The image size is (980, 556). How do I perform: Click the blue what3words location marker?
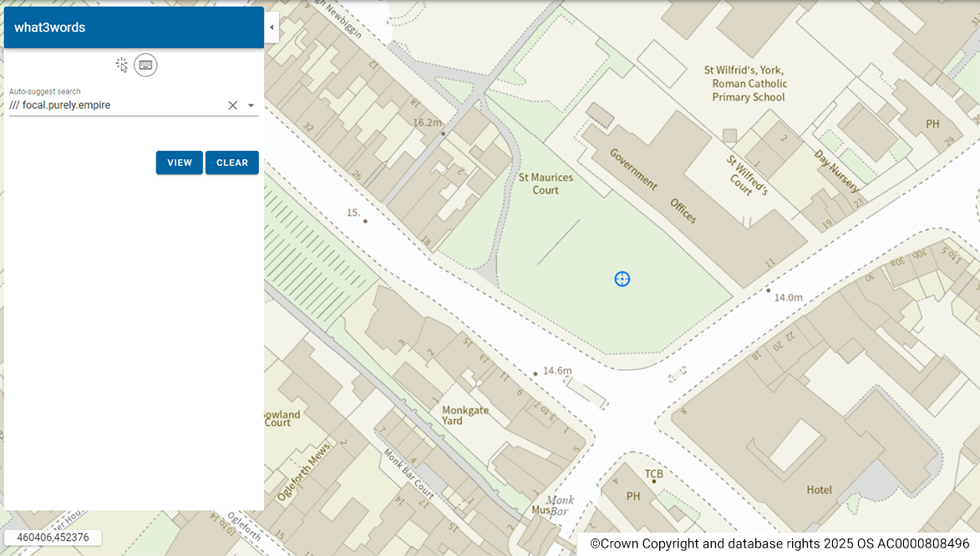622,279
